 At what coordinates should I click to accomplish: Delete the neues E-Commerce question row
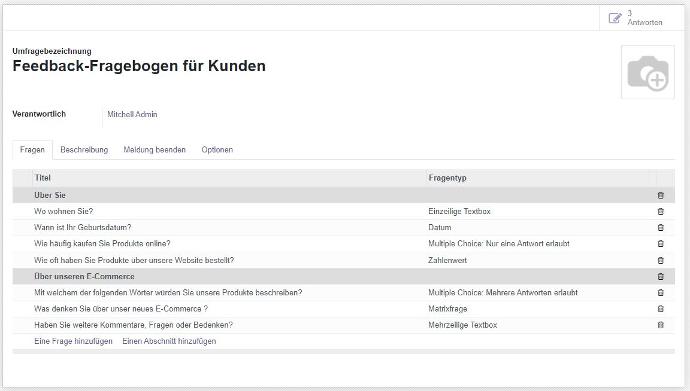click(x=661, y=309)
